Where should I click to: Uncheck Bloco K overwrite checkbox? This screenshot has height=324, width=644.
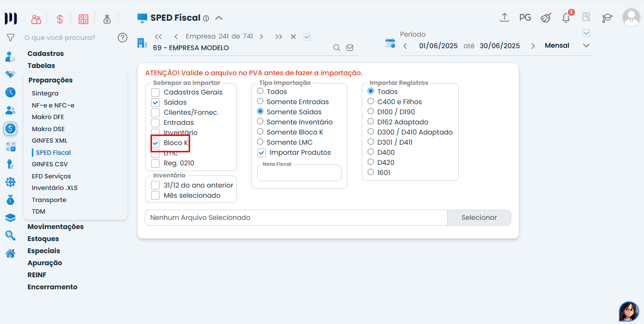pyautogui.click(x=155, y=143)
